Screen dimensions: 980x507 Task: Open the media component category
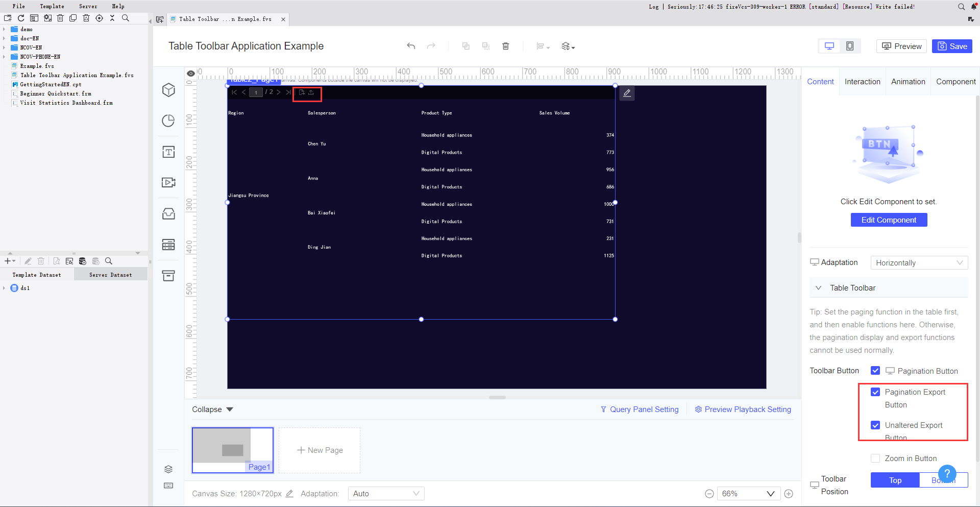click(168, 182)
